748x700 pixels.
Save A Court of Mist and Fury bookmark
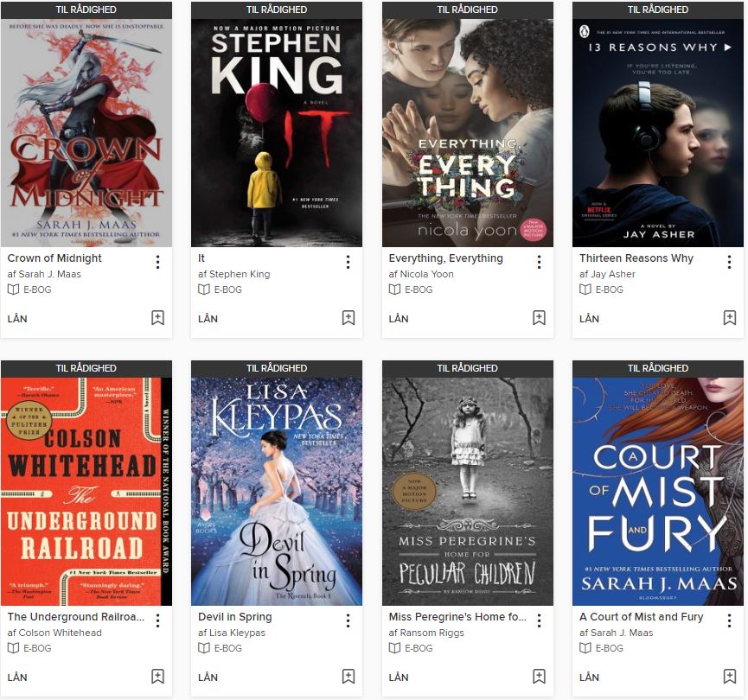pos(729,677)
